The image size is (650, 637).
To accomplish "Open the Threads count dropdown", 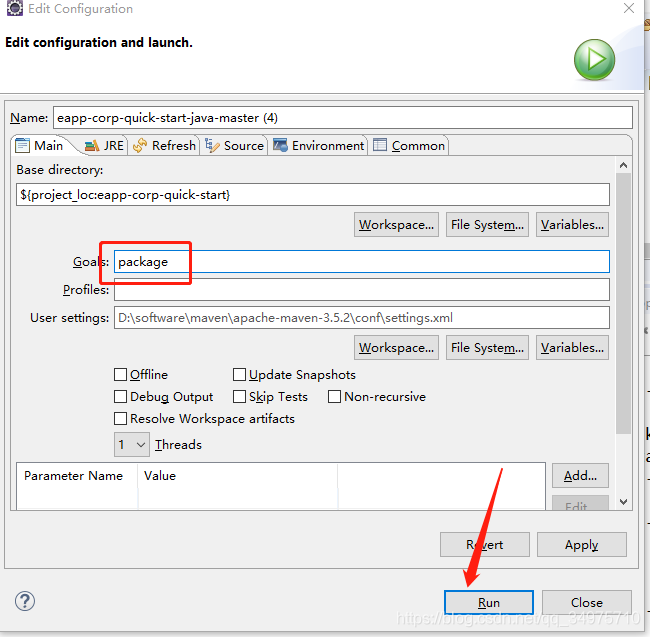I will click(x=132, y=445).
